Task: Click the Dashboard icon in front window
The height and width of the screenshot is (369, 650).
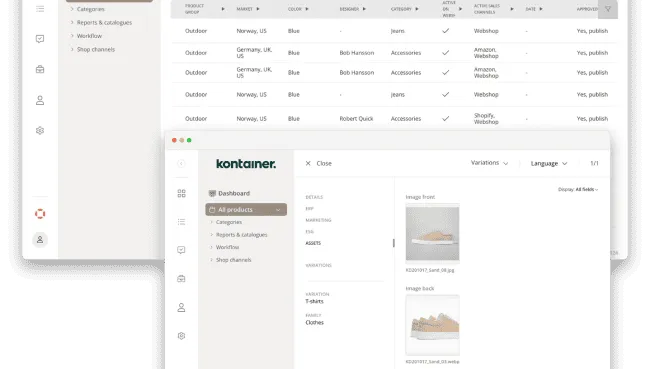Action: click(212, 193)
